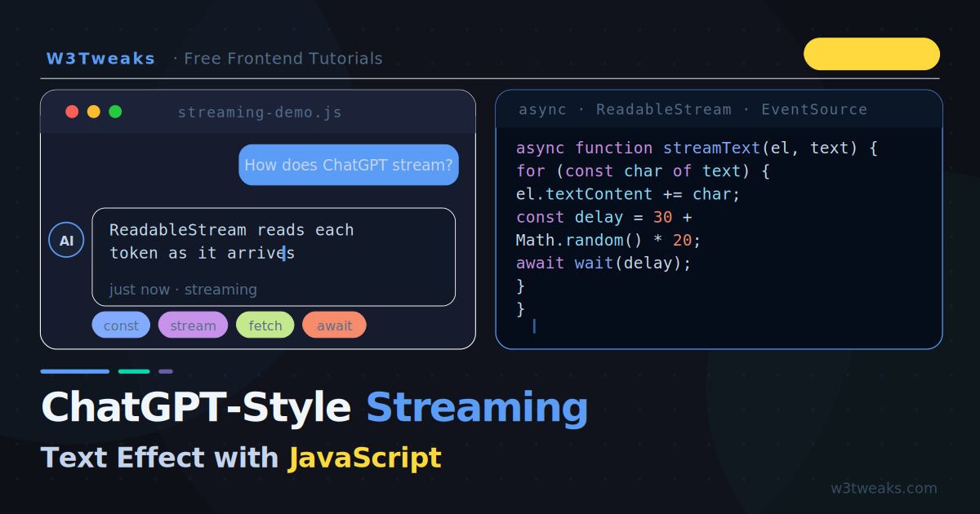Click the red window dot

(72, 112)
